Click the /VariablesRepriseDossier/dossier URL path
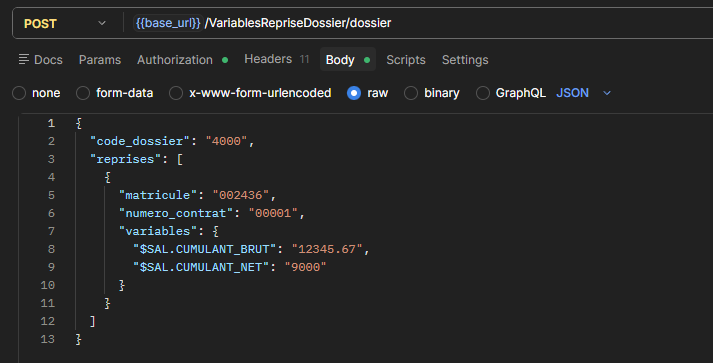The image size is (713, 363). (298, 23)
